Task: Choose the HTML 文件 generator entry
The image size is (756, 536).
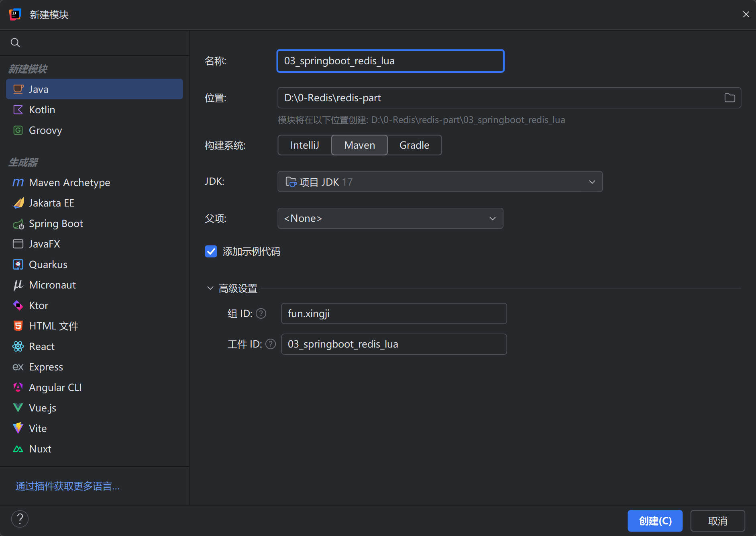Action: pos(95,326)
